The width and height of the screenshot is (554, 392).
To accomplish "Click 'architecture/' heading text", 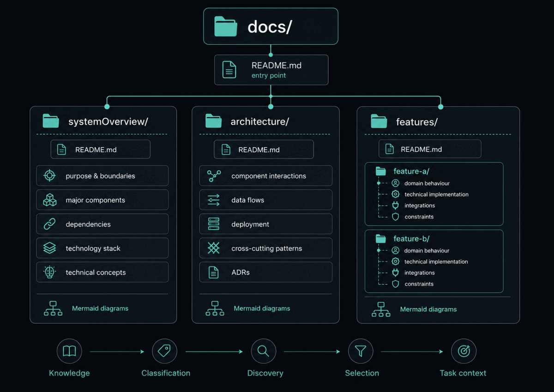I will pos(260,122).
